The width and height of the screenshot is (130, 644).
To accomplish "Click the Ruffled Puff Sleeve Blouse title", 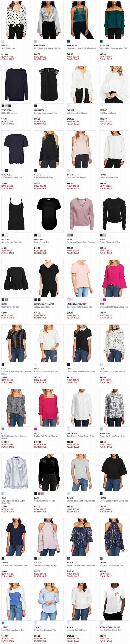I will pyautogui.click(x=45, y=436).
